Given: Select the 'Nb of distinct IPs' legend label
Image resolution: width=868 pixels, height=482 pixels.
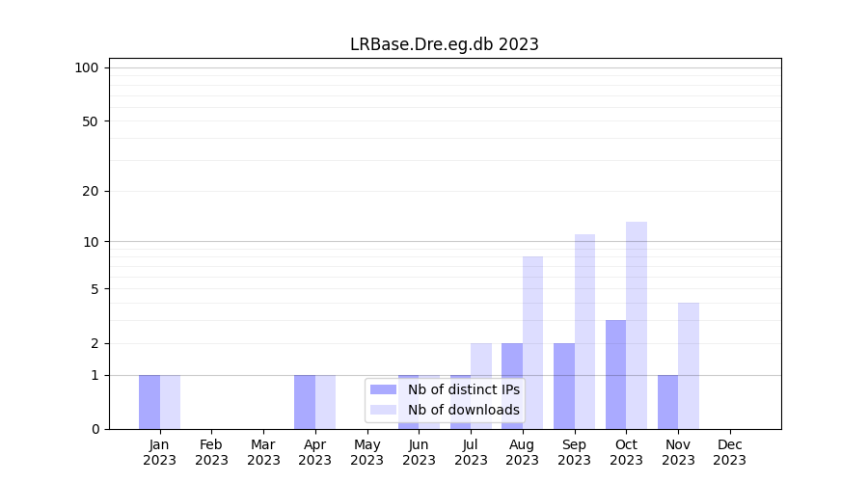Looking at the screenshot, I should [x=463, y=389].
